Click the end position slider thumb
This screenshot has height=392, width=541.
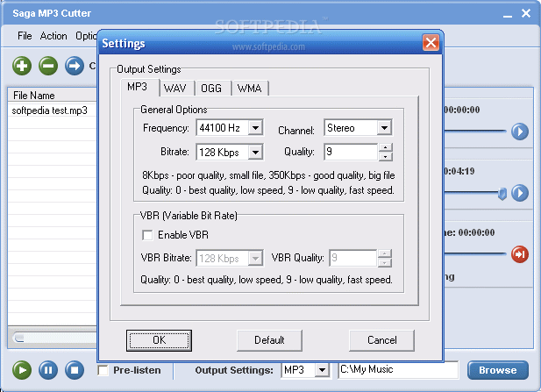point(502,193)
